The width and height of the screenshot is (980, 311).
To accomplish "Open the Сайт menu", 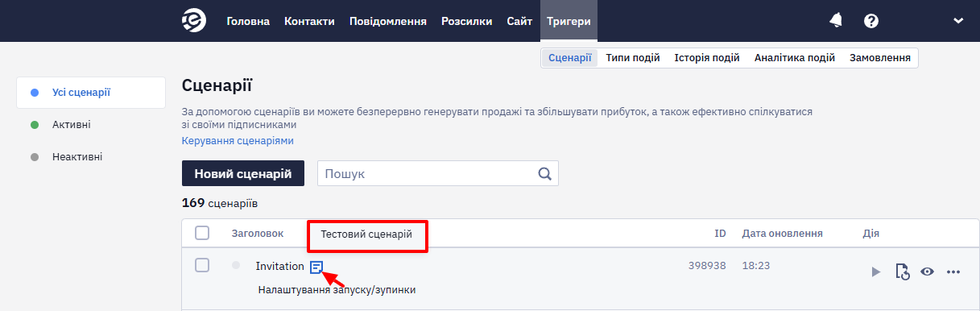I will 519,21.
